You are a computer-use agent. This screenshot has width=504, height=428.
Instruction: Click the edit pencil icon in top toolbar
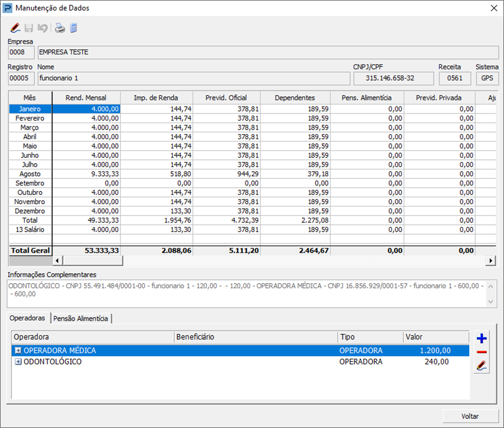tap(15, 28)
